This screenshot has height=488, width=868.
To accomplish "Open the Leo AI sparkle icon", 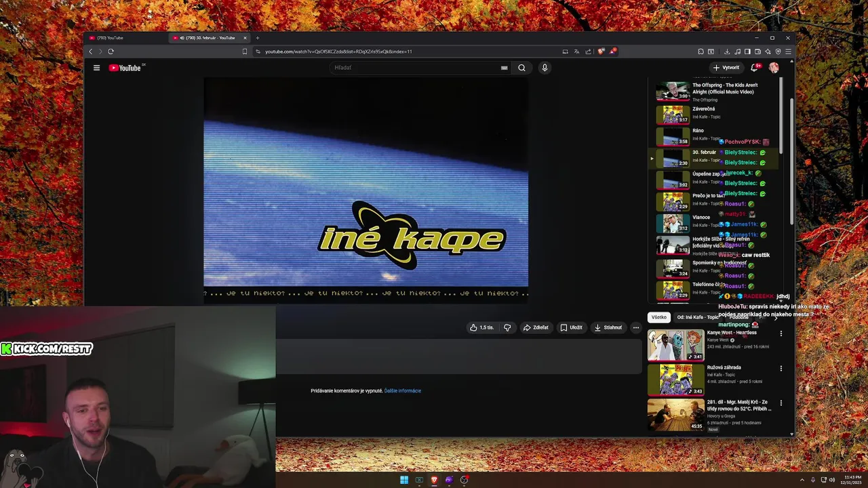I will (x=768, y=52).
